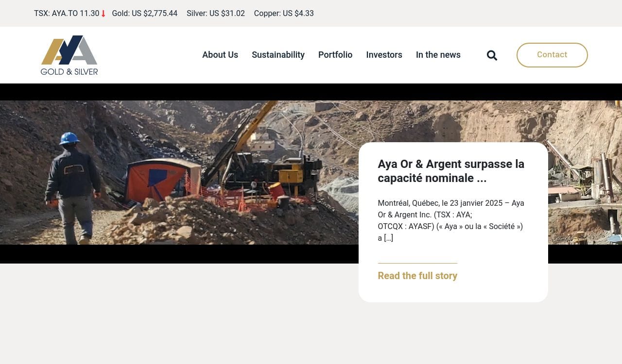This screenshot has height=364, width=622.
Task: Click the TSX: AYA.TO stock quote
Action: (66, 14)
